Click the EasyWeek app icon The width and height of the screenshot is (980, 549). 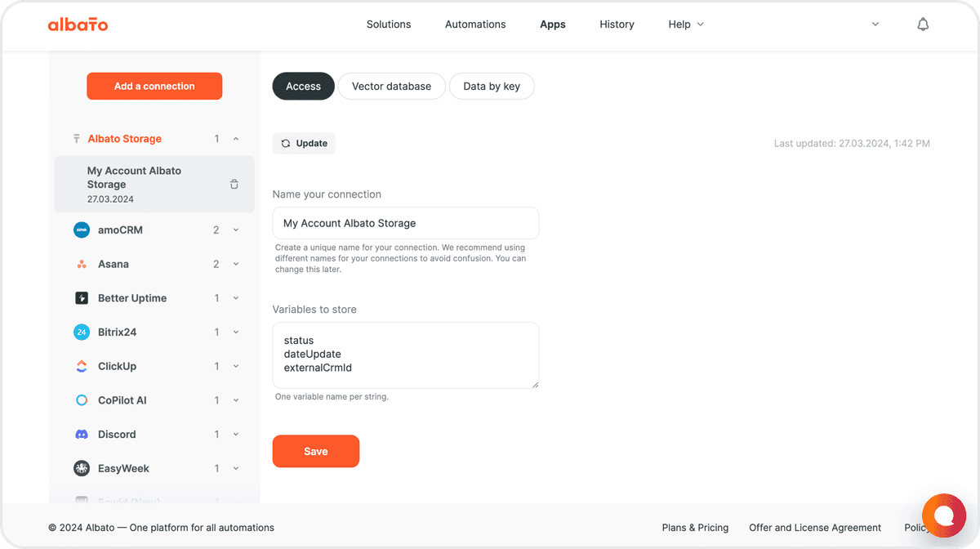coord(82,469)
